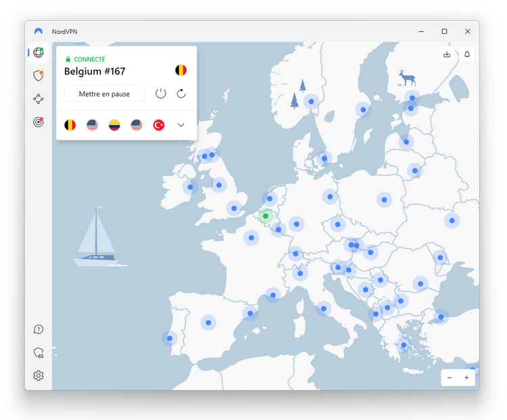Select the Poland server map marker
The width and height of the screenshot is (507, 420).
pos(384,200)
